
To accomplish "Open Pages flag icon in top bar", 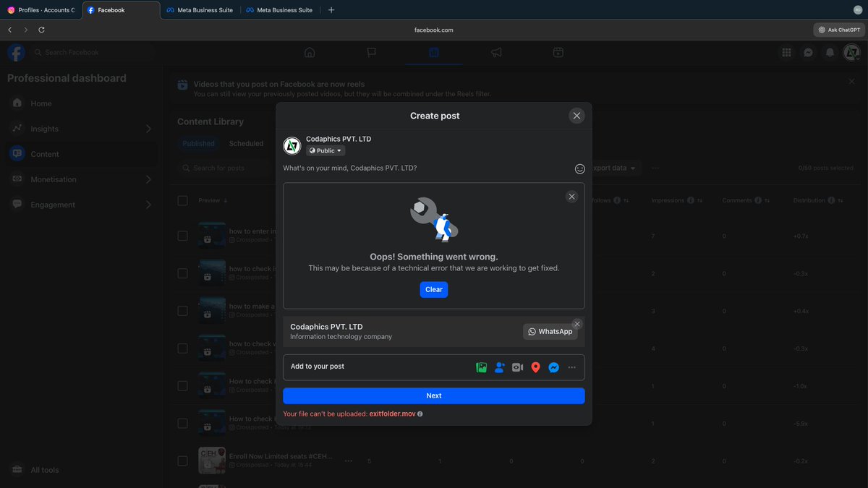I will [372, 52].
